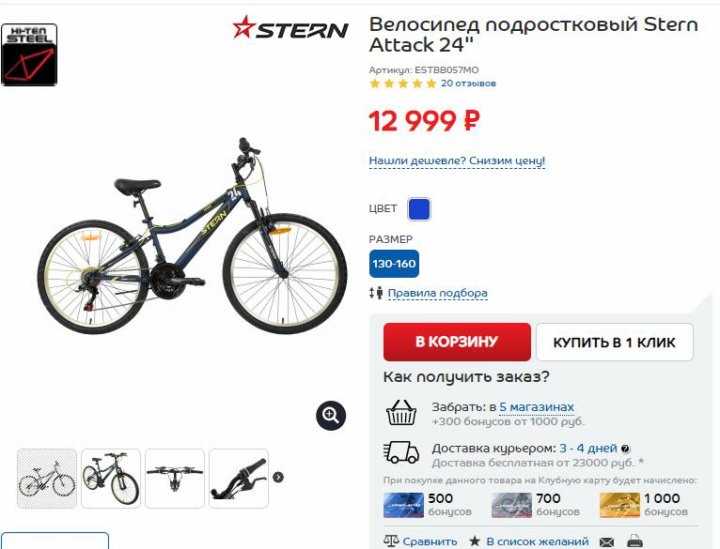720x549 pixels.
Task: Show the next thumbnails with the arrow
Action: (278, 477)
